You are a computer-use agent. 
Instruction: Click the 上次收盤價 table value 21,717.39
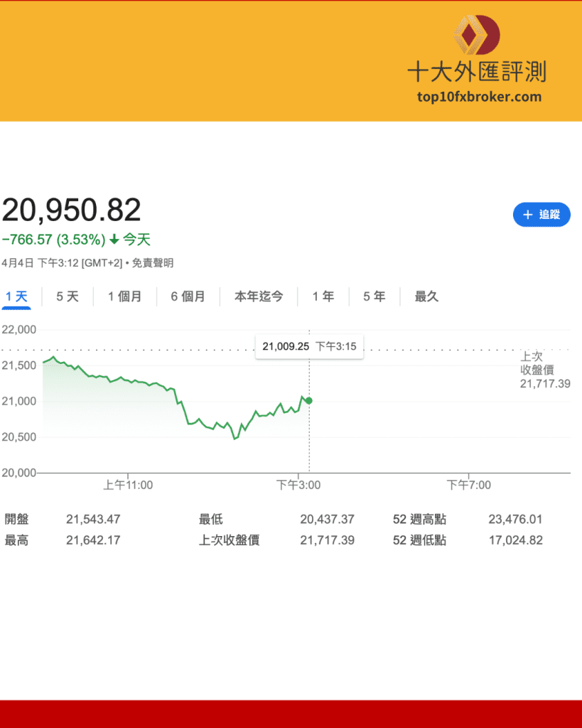coord(327,540)
